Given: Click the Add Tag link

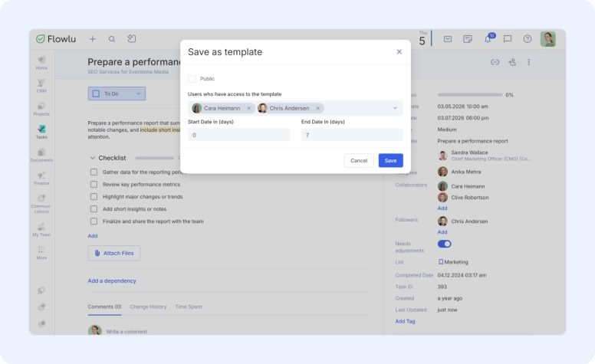Looking at the screenshot, I should (x=406, y=322).
